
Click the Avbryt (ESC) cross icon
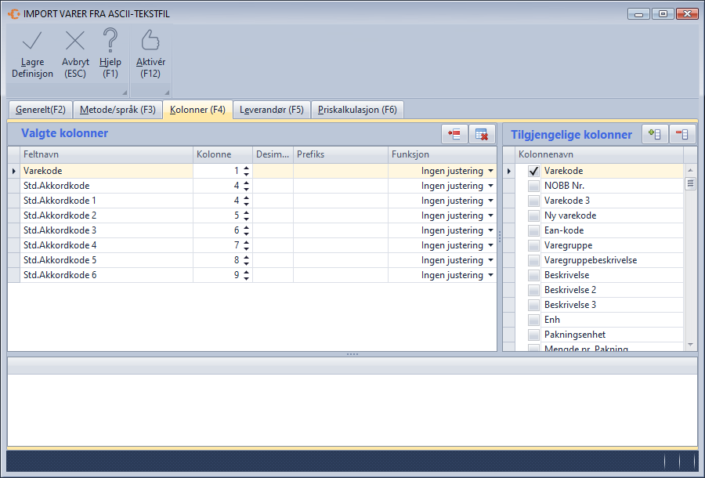[75, 41]
